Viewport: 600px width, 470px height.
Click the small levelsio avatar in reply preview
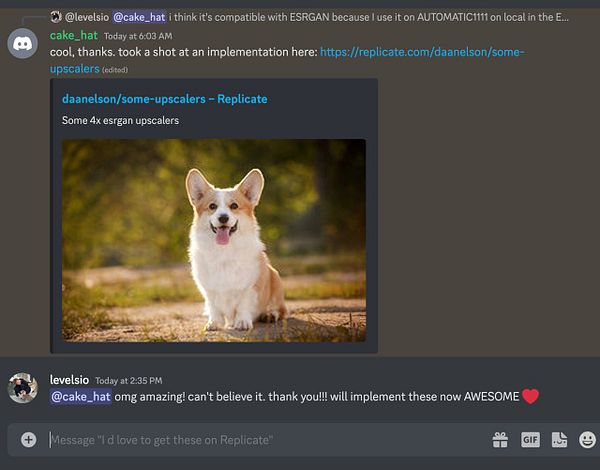click(x=56, y=17)
